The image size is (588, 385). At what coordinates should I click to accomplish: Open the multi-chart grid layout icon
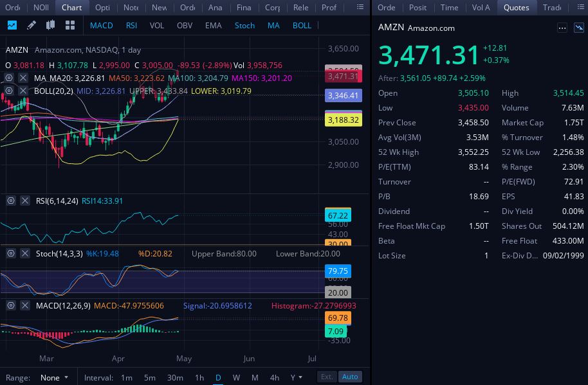tap(70, 25)
